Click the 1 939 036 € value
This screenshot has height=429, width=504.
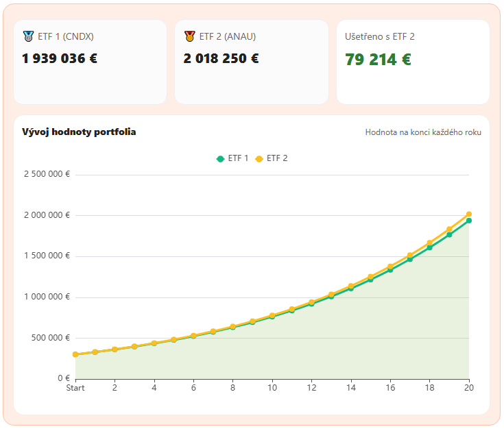[x=60, y=58]
